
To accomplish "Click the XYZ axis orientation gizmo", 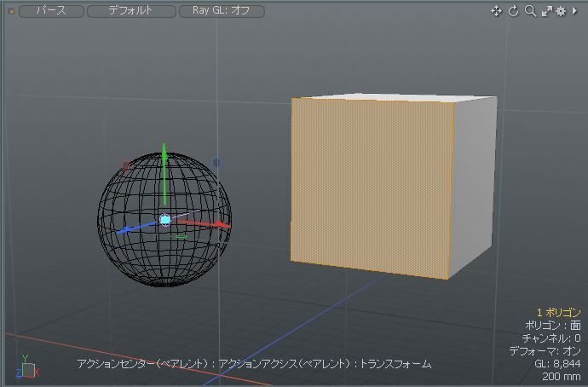I will click(x=27, y=367).
